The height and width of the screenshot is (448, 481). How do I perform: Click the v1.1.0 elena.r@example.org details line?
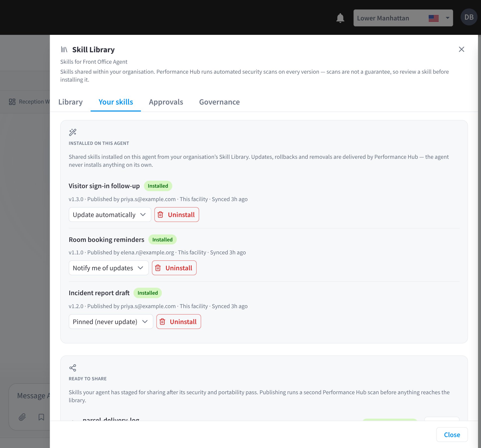[157, 252]
